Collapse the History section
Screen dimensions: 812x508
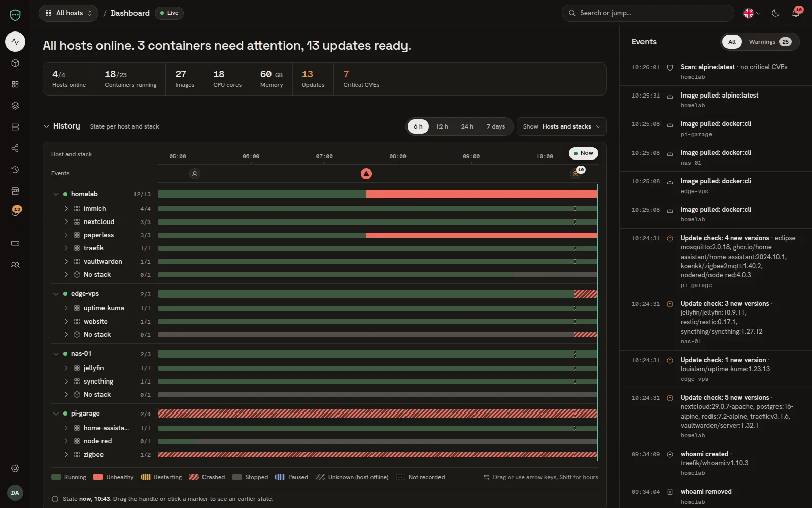46,126
